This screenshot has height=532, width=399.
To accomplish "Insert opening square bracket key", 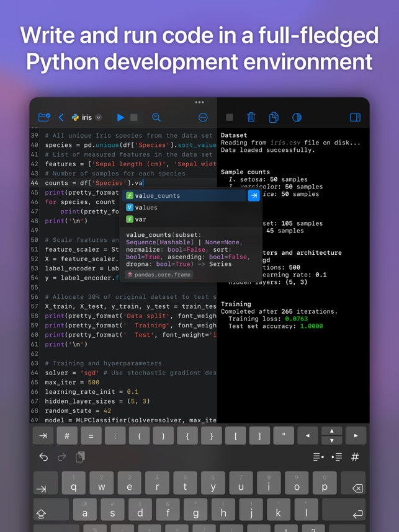I will 236,436.
